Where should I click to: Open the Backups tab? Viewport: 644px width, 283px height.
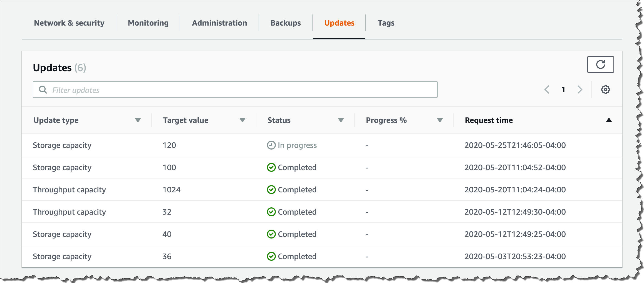(286, 23)
